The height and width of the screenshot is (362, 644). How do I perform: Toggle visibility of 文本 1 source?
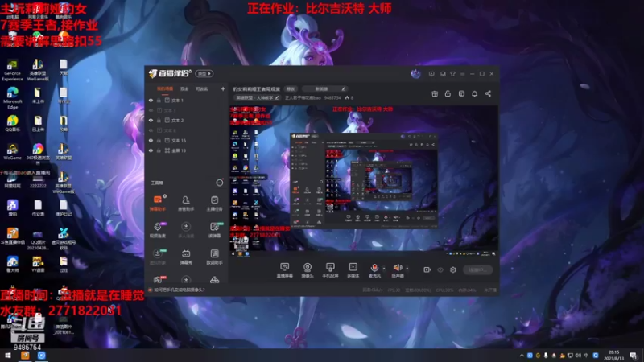(x=151, y=100)
